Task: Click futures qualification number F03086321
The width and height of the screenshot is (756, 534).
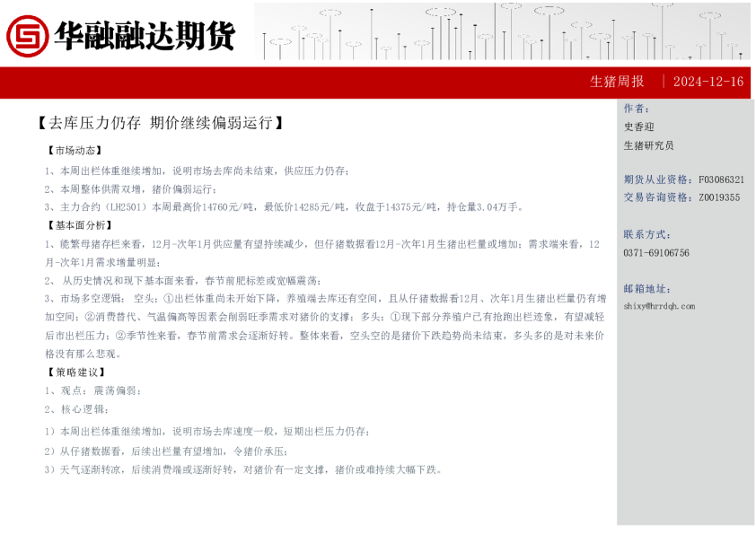Action: [x=721, y=179]
